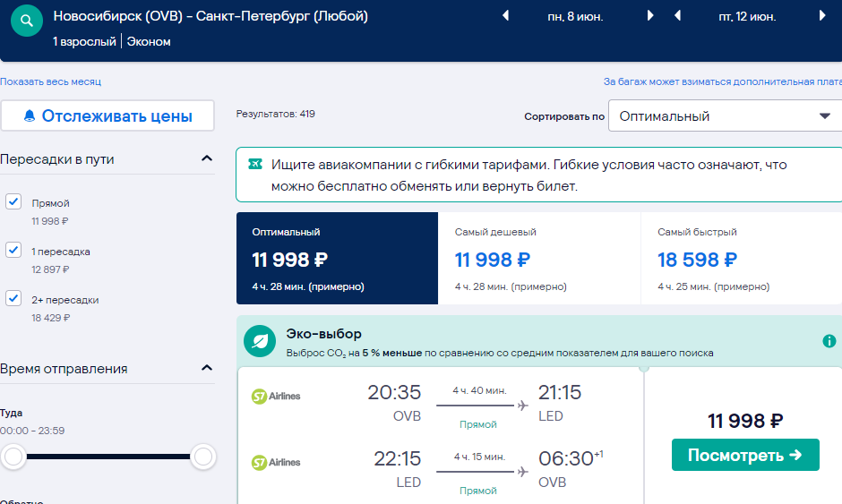Open the baggage fee notice link

click(722, 81)
